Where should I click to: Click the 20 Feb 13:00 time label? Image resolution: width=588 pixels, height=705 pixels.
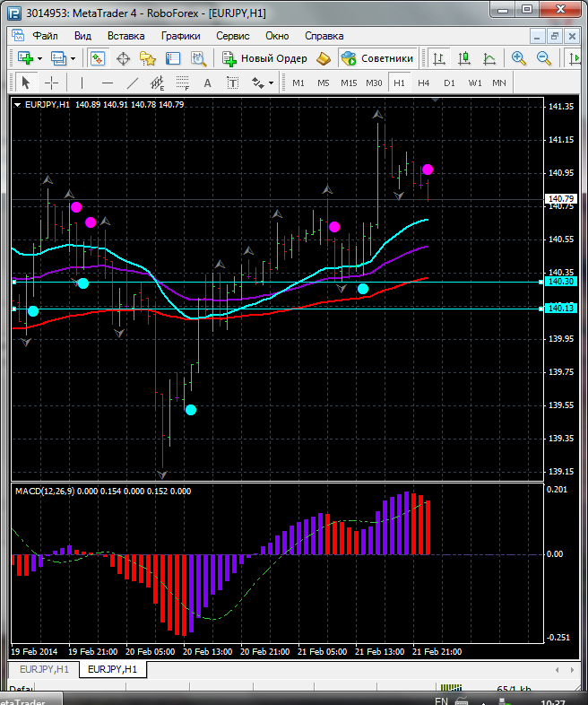(208, 651)
